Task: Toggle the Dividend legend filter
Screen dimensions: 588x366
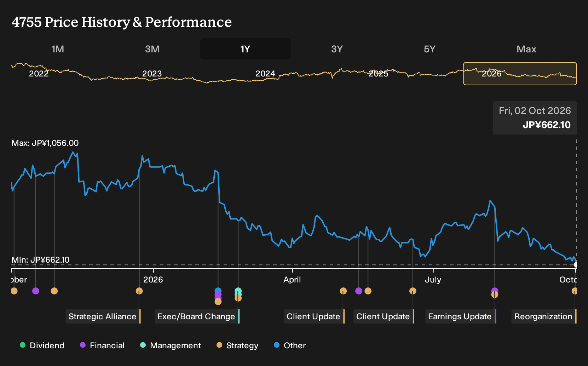Action: pyautogui.click(x=42, y=345)
